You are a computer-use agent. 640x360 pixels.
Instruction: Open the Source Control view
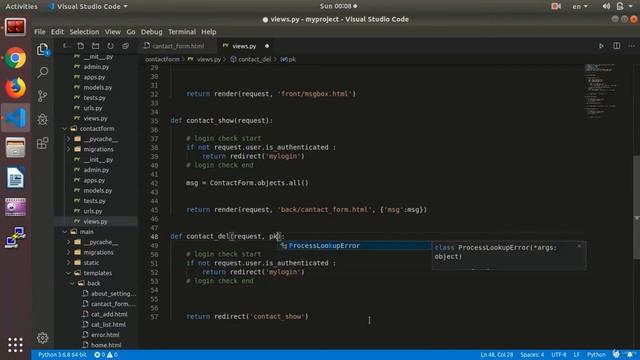[42, 96]
